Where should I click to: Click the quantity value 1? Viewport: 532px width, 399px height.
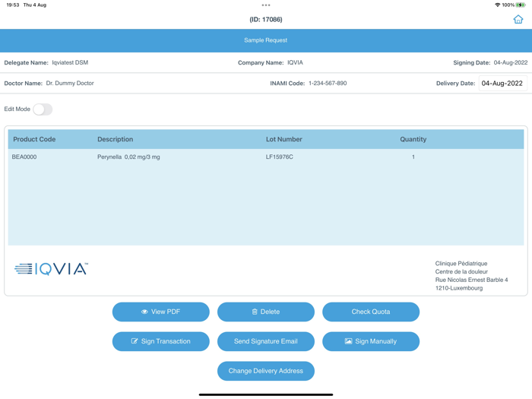[413, 157]
